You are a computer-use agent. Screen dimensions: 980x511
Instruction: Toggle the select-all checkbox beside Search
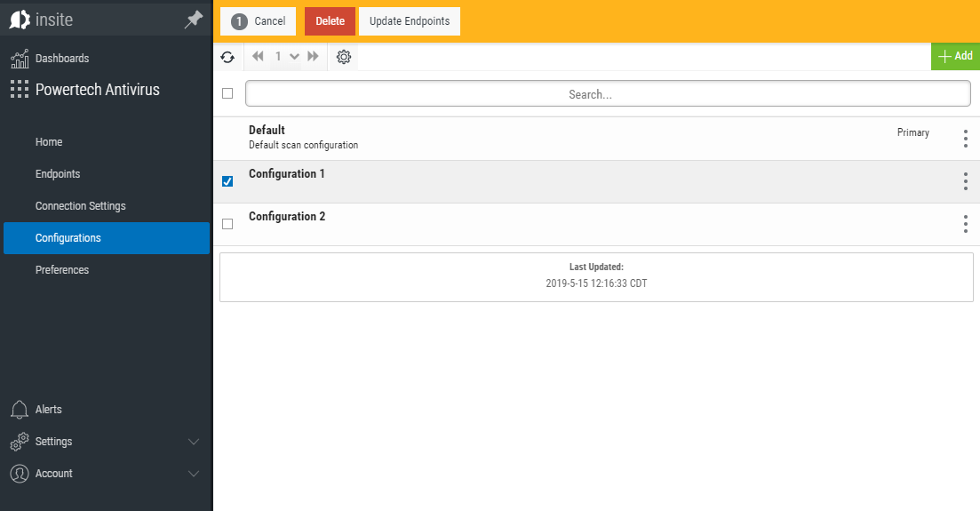coord(227,93)
